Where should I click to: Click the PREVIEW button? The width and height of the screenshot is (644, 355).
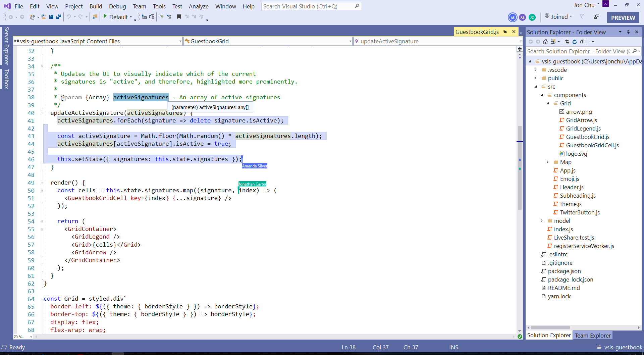[x=623, y=17]
